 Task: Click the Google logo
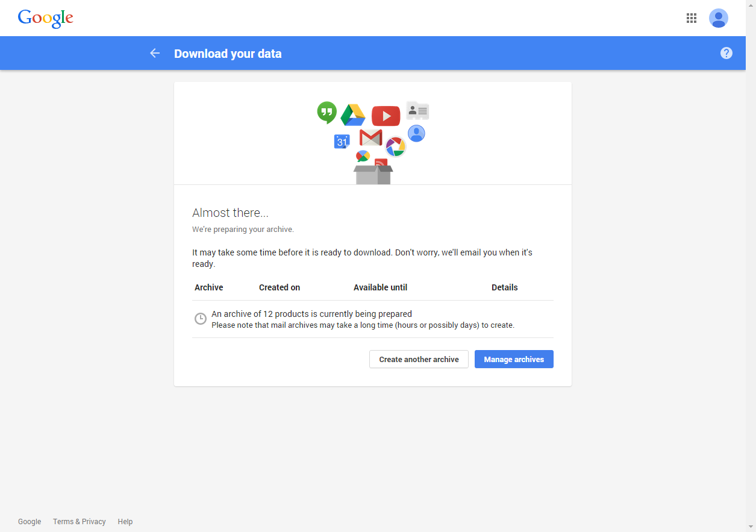click(x=46, y=19)
